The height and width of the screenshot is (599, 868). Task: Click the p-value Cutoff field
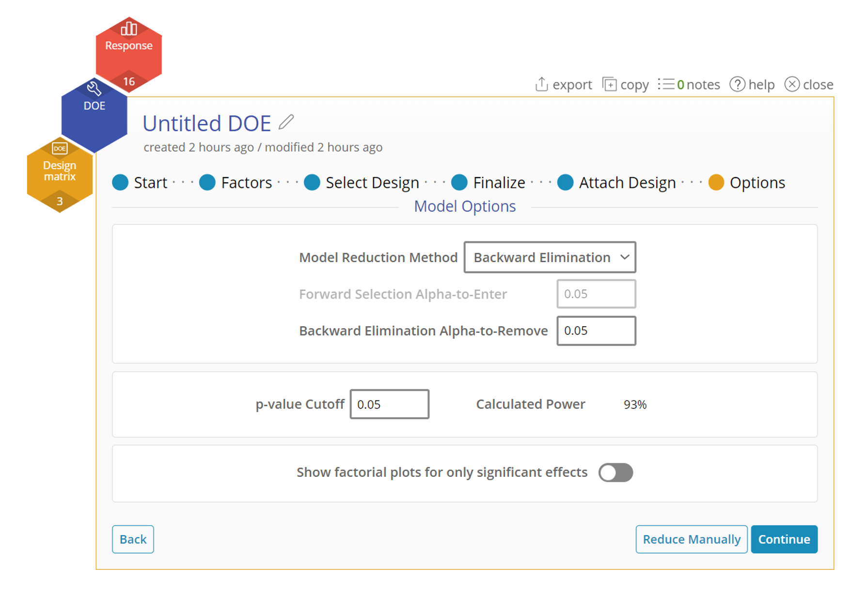[389, 404]
